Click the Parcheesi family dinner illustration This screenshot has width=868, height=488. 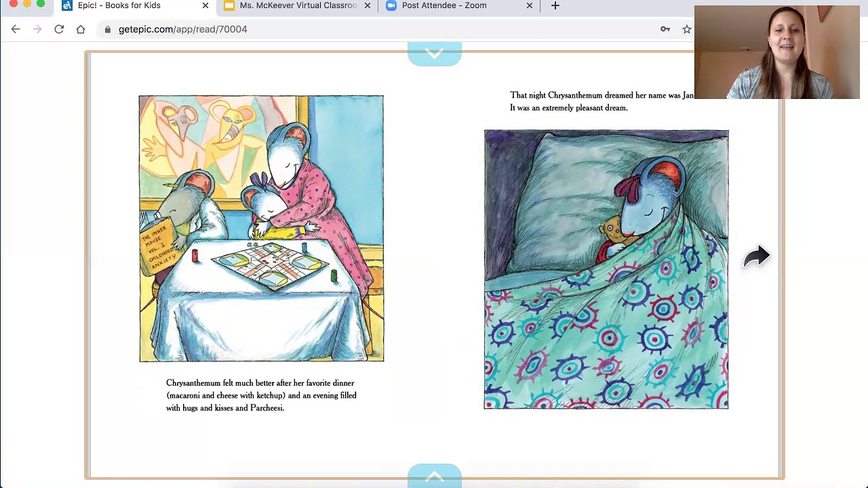point(261,228)
